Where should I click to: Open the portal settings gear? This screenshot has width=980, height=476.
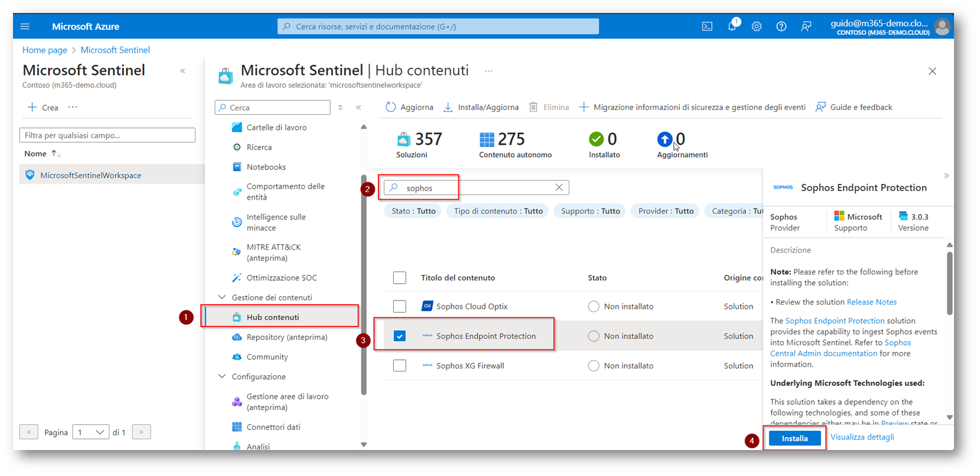tap(757, 27)
